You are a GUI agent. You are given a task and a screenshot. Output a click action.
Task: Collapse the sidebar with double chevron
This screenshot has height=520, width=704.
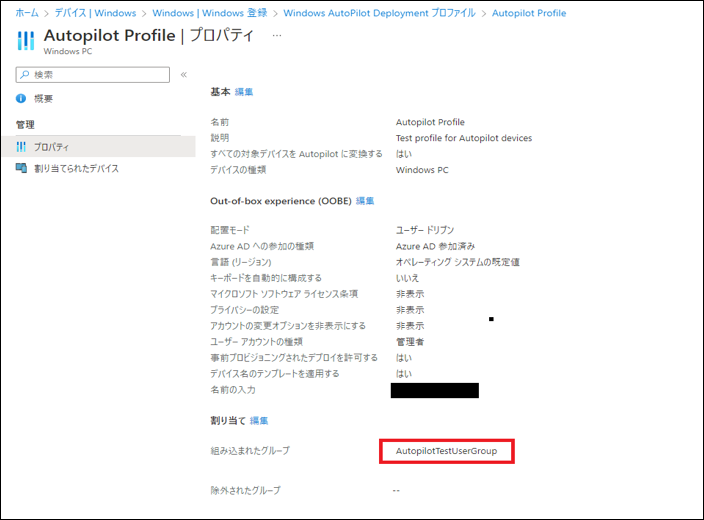click(183, 75)
